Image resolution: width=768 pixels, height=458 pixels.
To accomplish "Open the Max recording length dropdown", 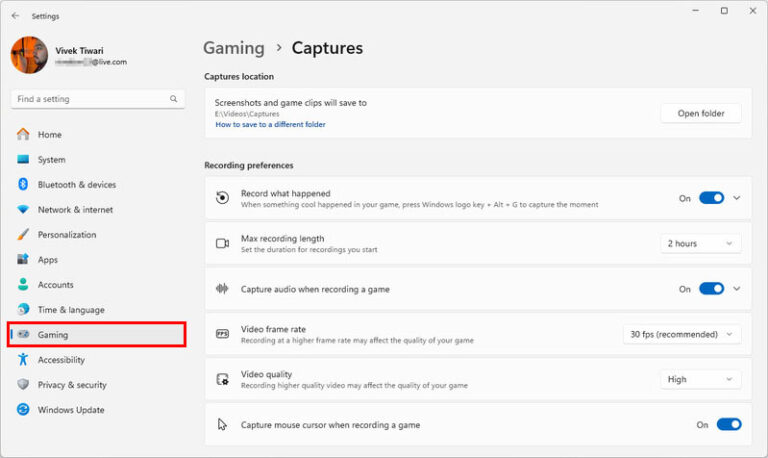I will [x=700, y=244].
